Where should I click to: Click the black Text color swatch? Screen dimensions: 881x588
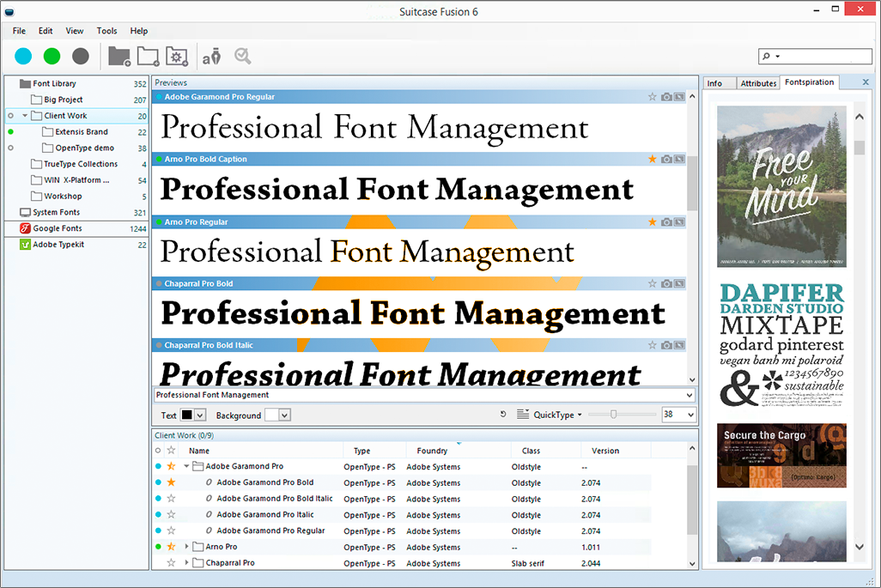tap(186, 415)
